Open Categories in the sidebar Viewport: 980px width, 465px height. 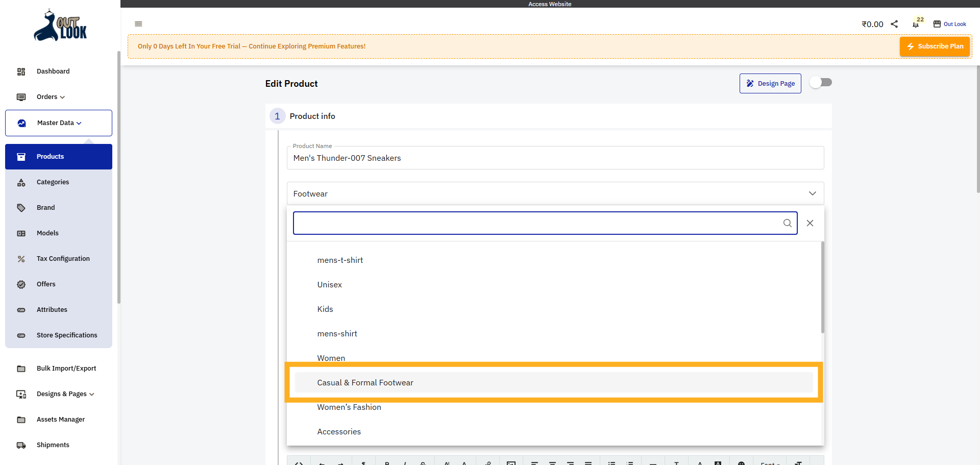53,182
